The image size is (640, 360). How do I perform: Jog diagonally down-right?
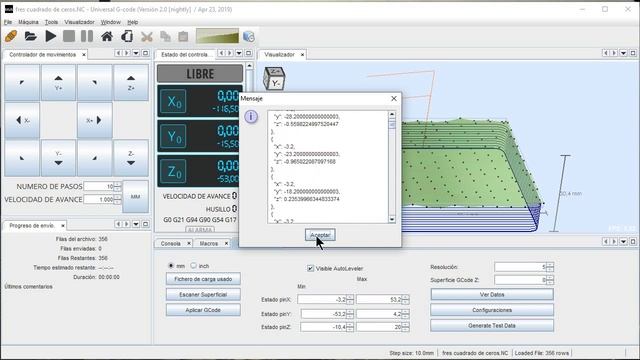tap(94, 158)
